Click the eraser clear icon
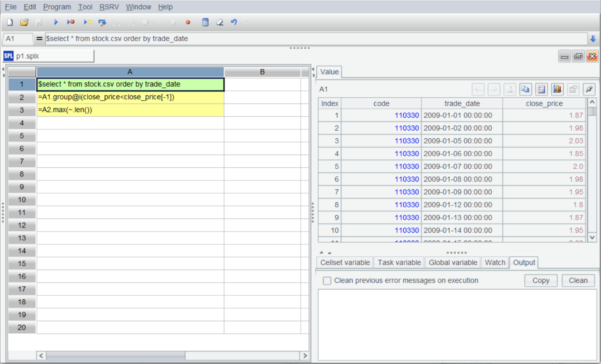This screenshot has height=364, width=601. point(219,22)
